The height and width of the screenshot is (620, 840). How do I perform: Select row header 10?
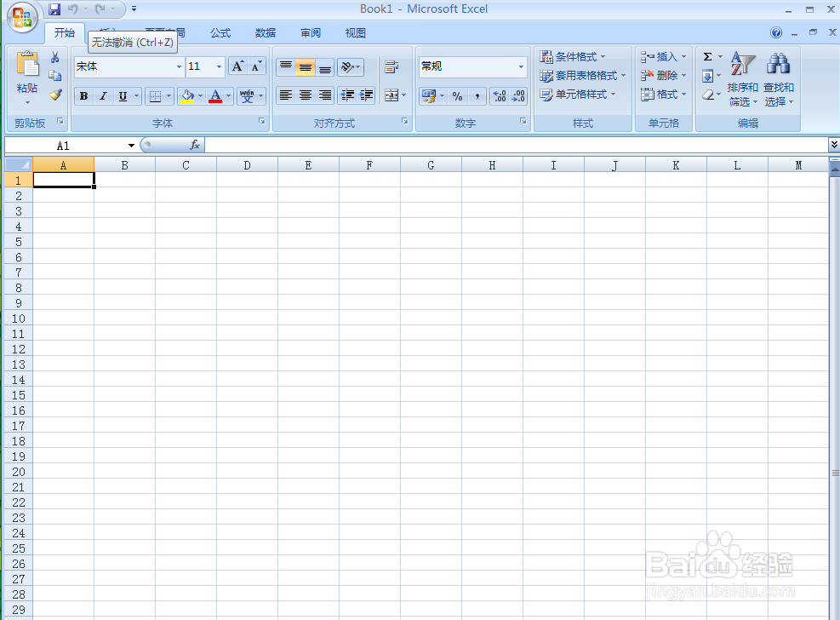coord(18,319)
